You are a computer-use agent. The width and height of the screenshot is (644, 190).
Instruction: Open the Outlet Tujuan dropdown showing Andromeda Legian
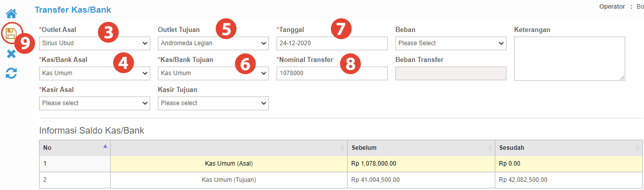pos(213,43)
